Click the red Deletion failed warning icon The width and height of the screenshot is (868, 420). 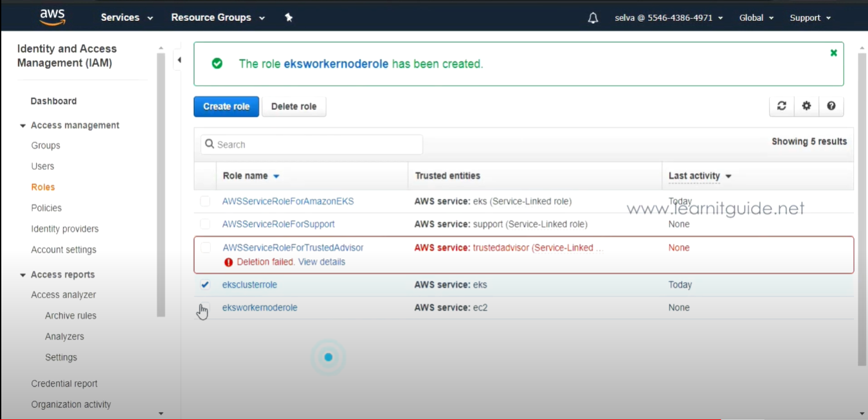tap(228, 262)
